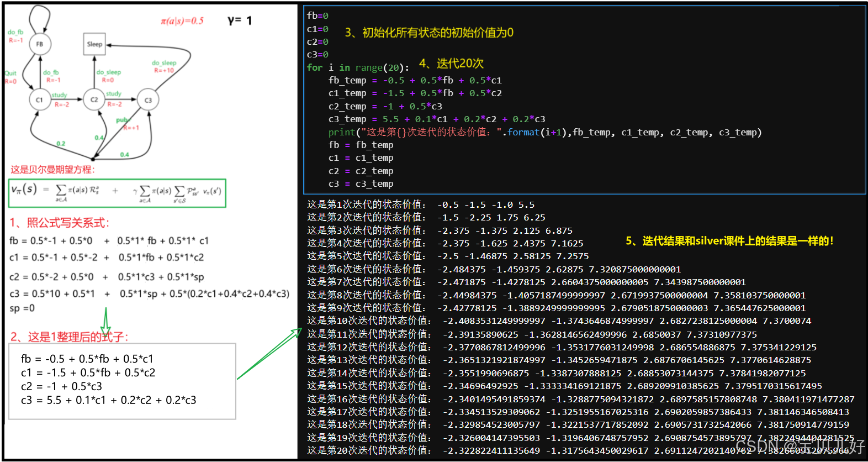Click the code line 'c2=0'
Screen dimensions: 868x462
pos(317,41)
